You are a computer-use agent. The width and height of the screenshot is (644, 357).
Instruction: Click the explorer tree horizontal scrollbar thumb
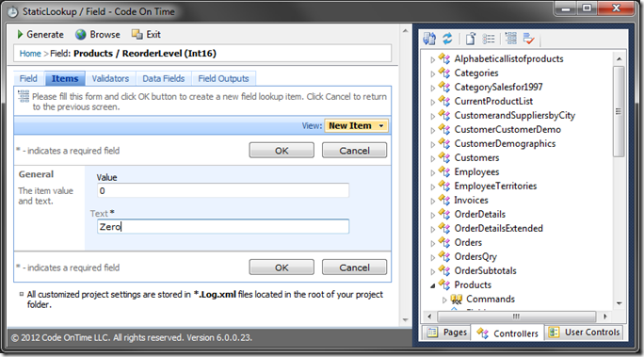[x=516, y=316]
